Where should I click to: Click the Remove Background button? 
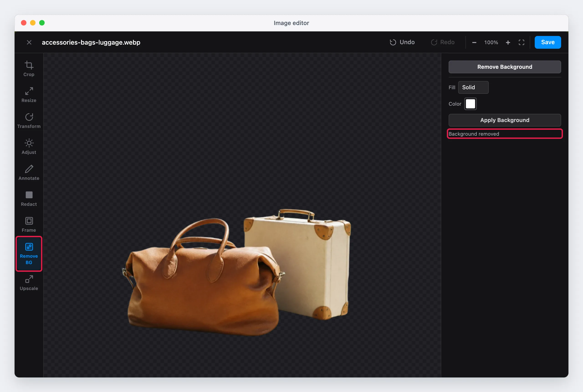point(505,67)
